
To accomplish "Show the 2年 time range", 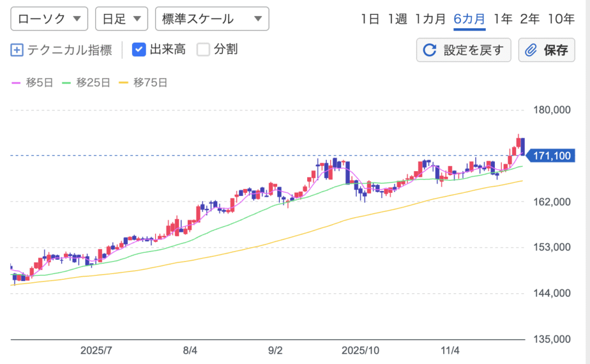I will 530,18.
